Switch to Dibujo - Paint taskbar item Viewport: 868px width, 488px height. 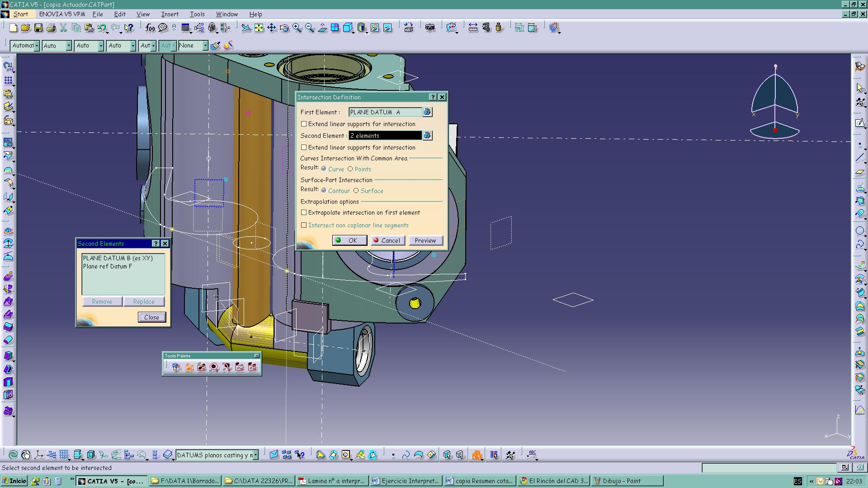coord(626,481)
